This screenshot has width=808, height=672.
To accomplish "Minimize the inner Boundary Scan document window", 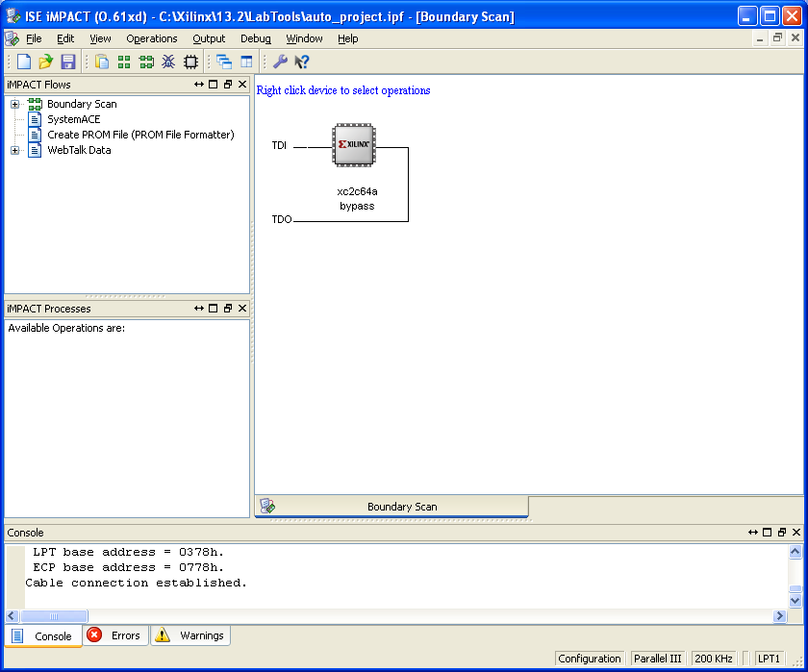I will (760, 37).
